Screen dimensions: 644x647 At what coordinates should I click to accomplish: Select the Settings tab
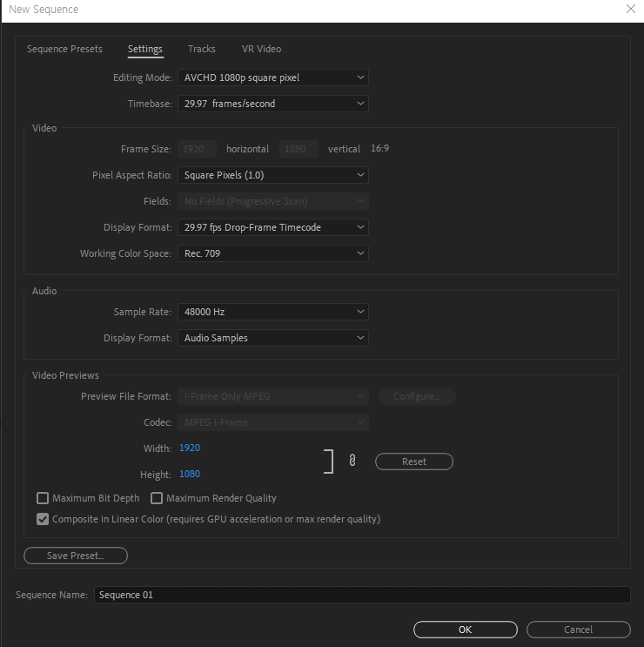pos(145,49)
